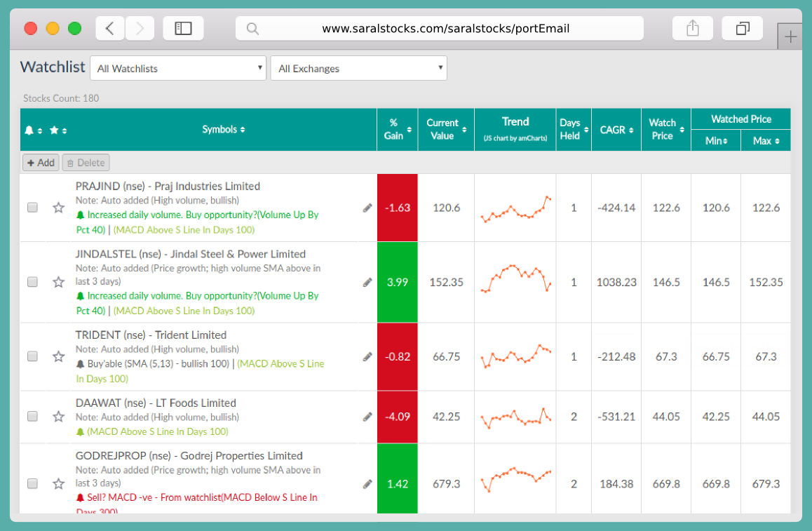Edit note pencil for DAAWAT
The height and width of the screenshot is (531, 812).
click(x=367, y=417)
